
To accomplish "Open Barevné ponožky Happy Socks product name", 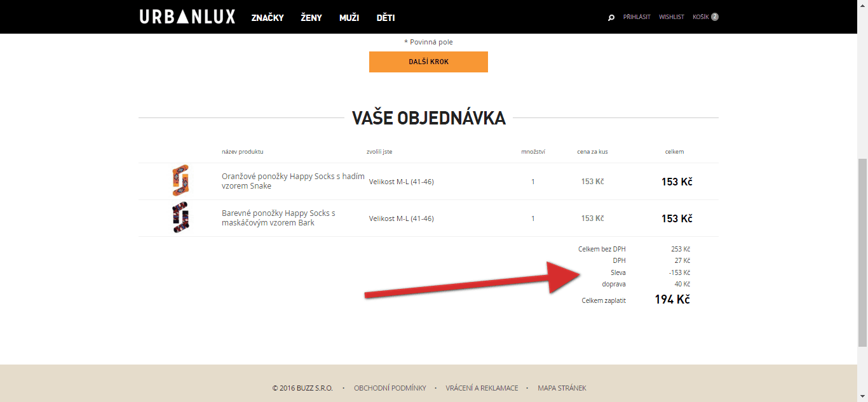I will tap(278, 218).
